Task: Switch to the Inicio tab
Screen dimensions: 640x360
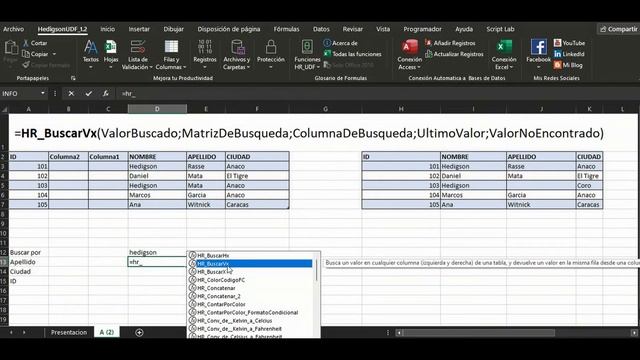Action: click(x=107, y=29)
